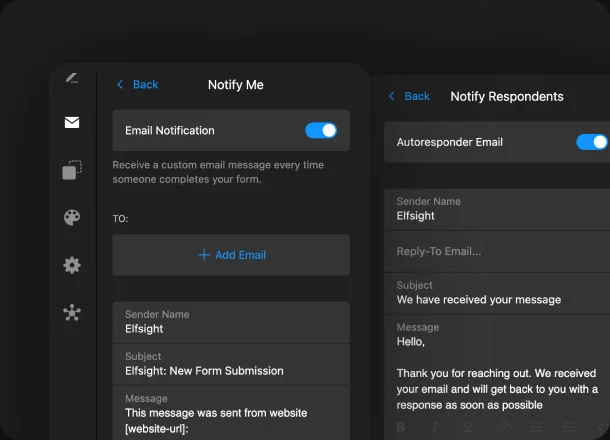Toggle italic formatting in message editor
The width and height of the screenshot is (610, 440).
point(435,427)
